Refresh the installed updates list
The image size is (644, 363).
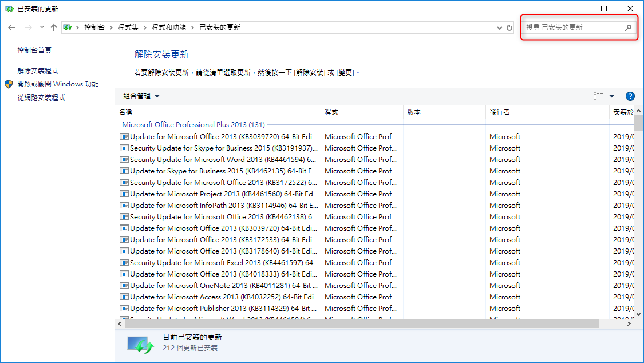(509, 28)
